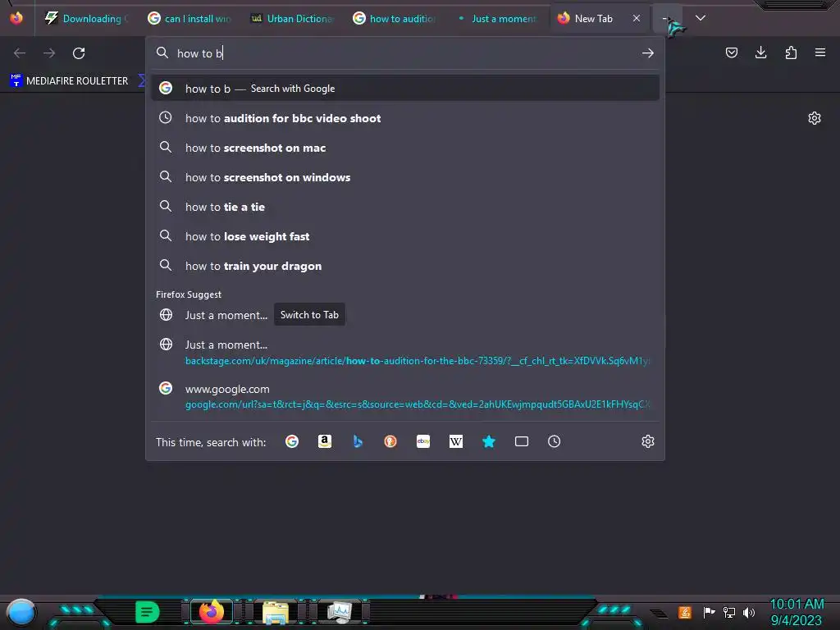Go back to the previous page
The image size is (840, 630).
point(20,53)
